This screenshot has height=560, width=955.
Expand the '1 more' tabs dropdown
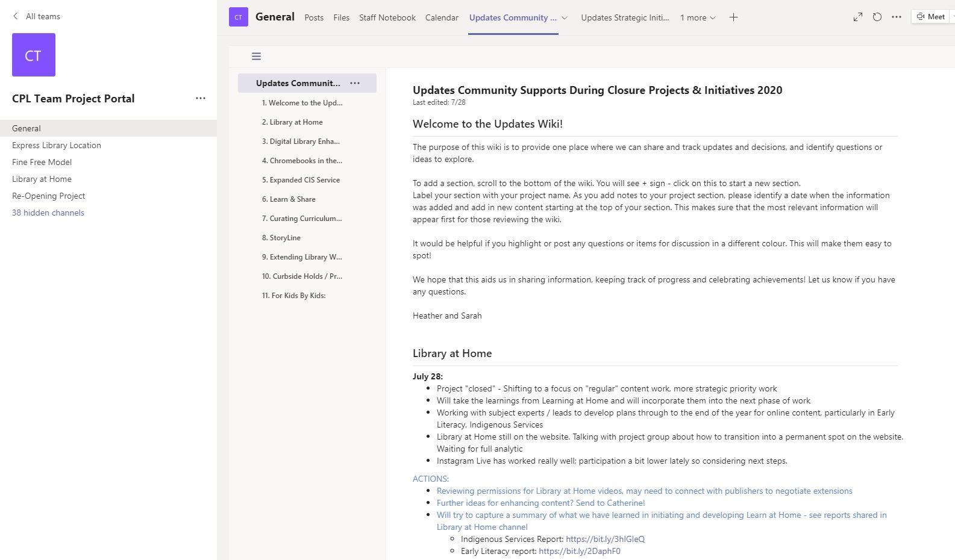coord(698,17)
